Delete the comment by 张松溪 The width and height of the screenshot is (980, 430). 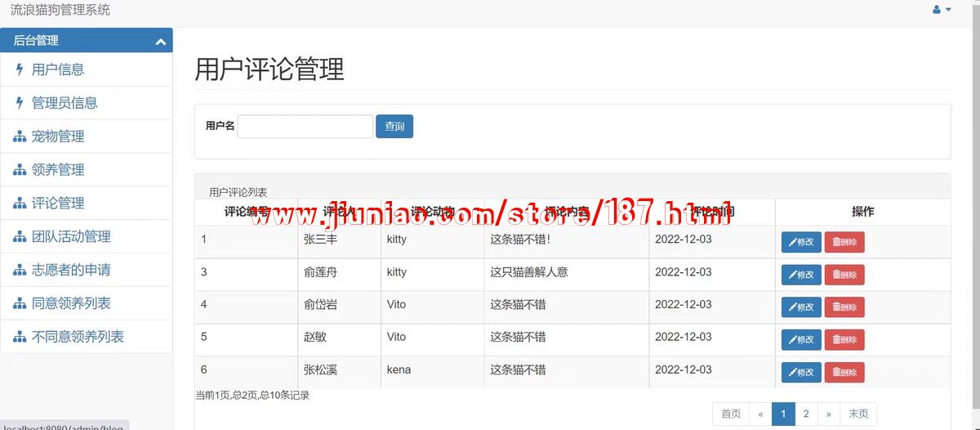pos(844,372)
